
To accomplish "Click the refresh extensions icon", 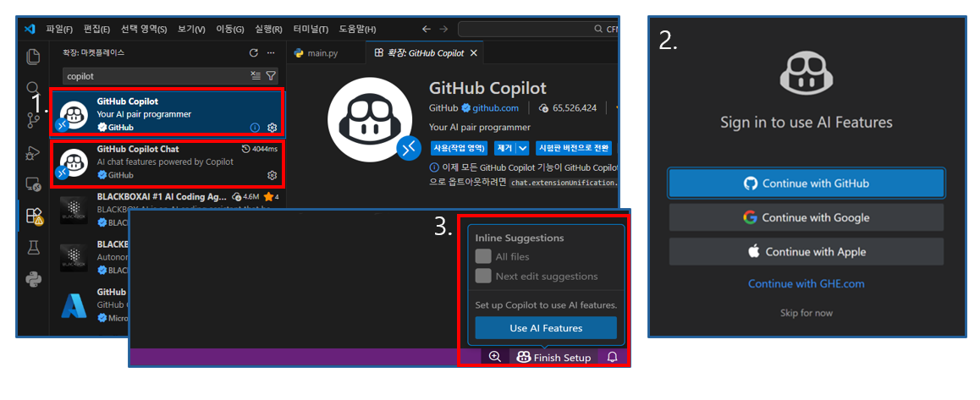I will click(253, 52).
